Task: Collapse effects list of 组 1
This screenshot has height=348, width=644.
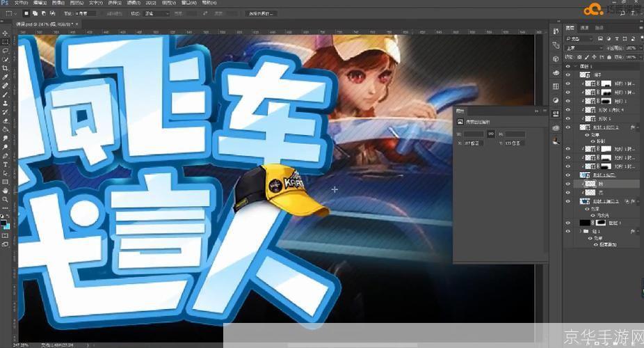Action: pyautogui.click(x=639, y=231)
